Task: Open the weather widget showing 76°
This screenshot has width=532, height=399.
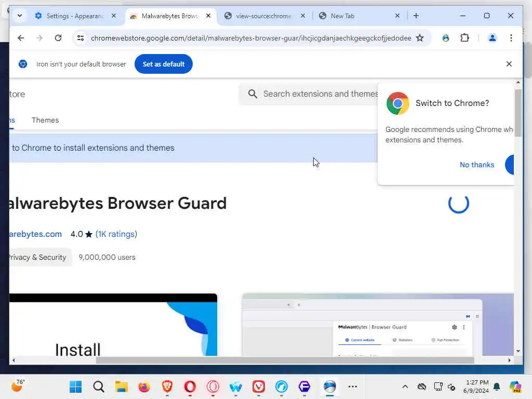Action: tap(18, 386)
